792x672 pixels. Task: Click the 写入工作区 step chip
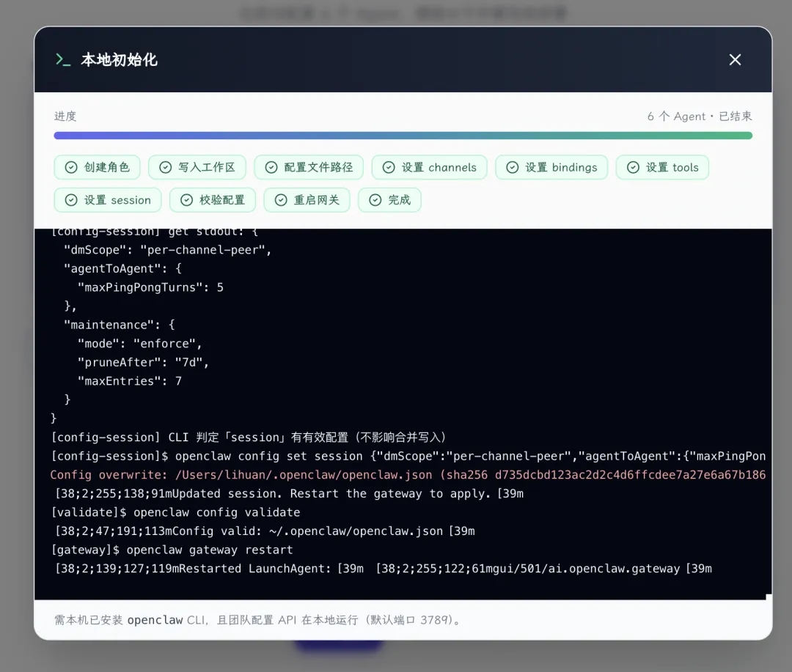(x=197, y=167)
